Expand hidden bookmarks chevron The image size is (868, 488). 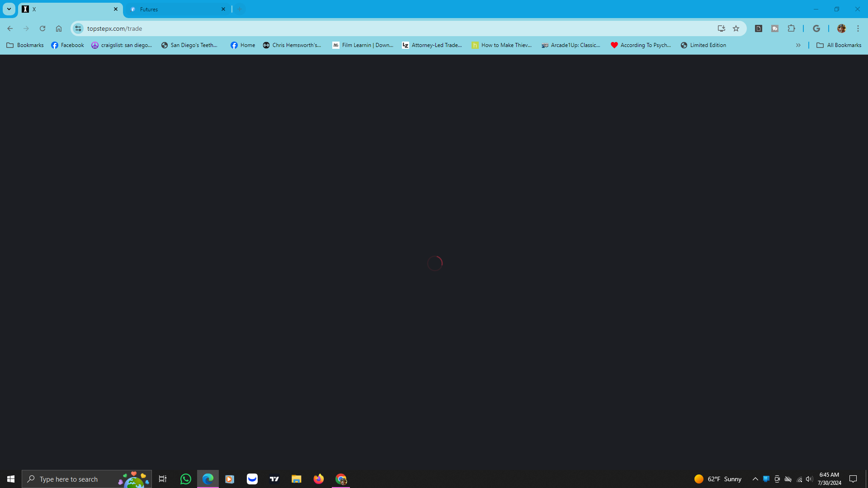798,45
